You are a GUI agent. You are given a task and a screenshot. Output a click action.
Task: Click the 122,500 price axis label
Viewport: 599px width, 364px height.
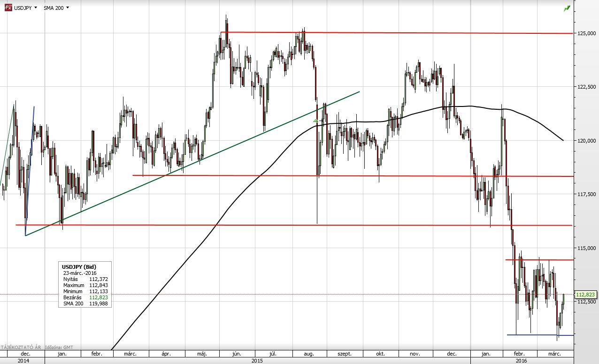[x=587, y=87]
